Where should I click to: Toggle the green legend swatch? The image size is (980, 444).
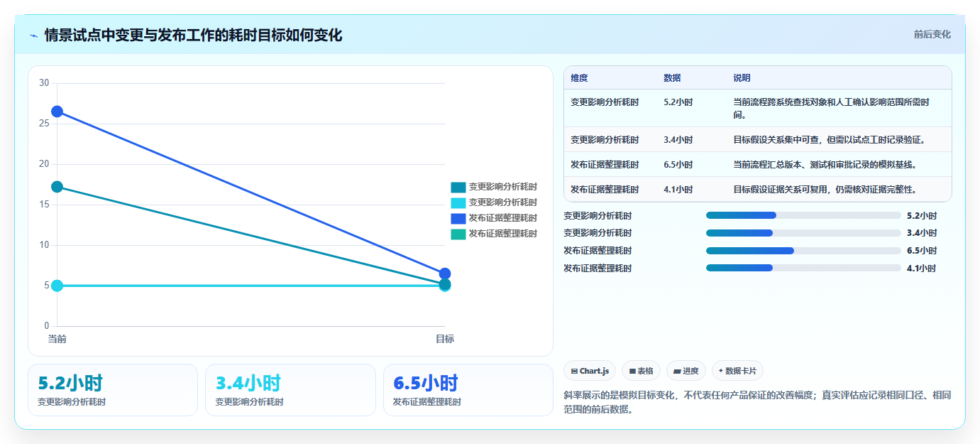(x=458, y=234)
